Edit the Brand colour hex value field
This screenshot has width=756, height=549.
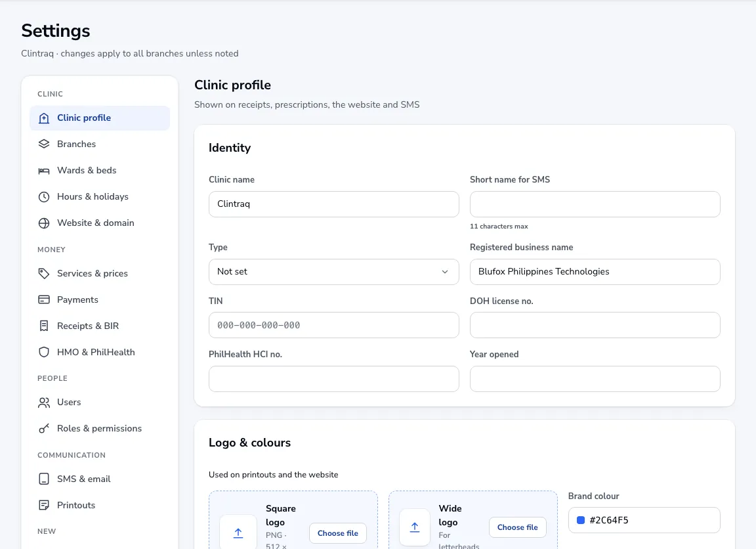[x=644, y=520]
